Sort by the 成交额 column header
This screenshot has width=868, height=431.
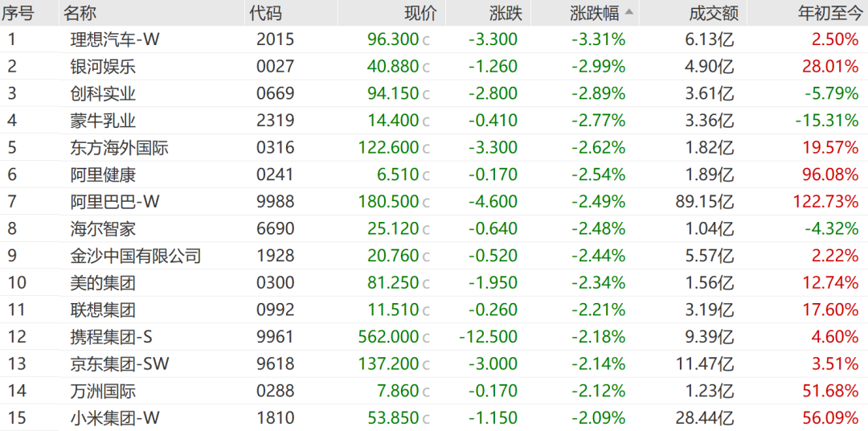[711, 13]
